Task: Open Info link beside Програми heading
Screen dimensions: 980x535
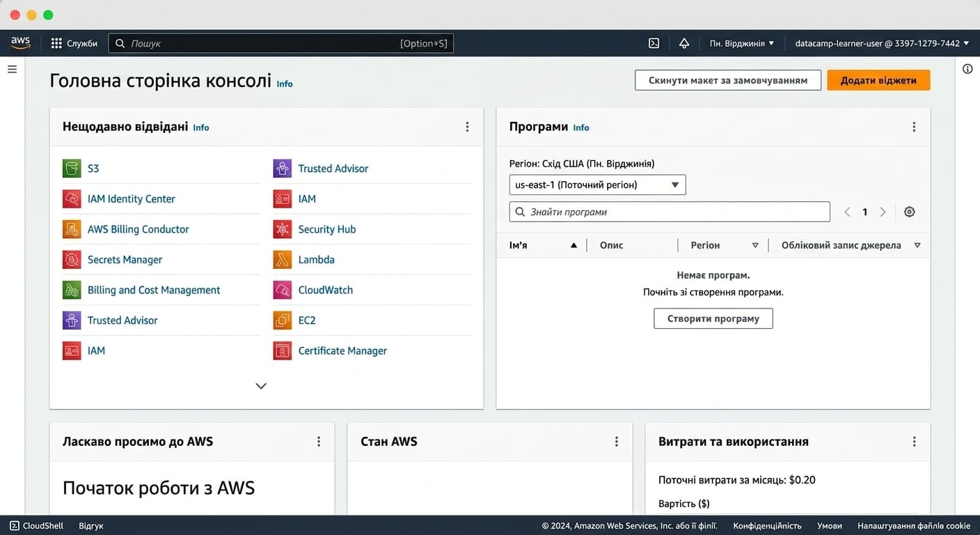Action: pos(581,127)
